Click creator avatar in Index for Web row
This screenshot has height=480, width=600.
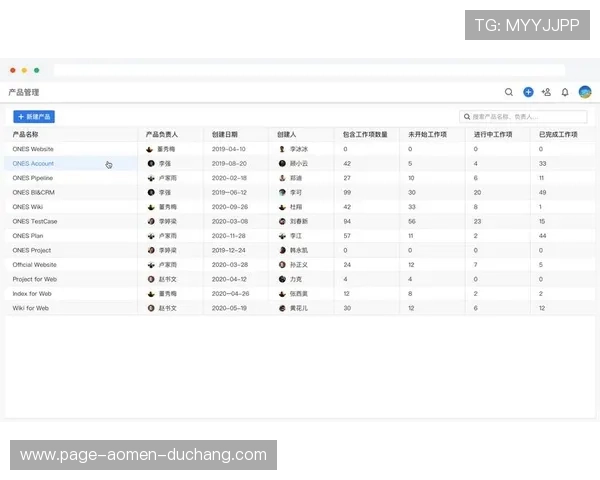(282, 294)
